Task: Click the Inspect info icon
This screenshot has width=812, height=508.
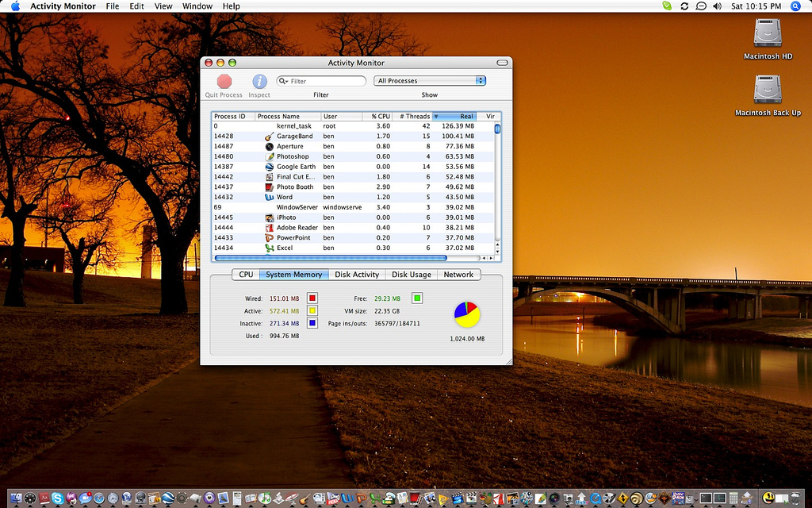Action: [x=259, y=82]
